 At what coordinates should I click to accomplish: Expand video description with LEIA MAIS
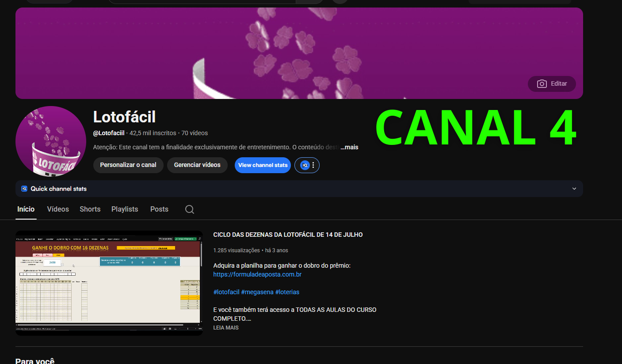[x=226, y=328]
